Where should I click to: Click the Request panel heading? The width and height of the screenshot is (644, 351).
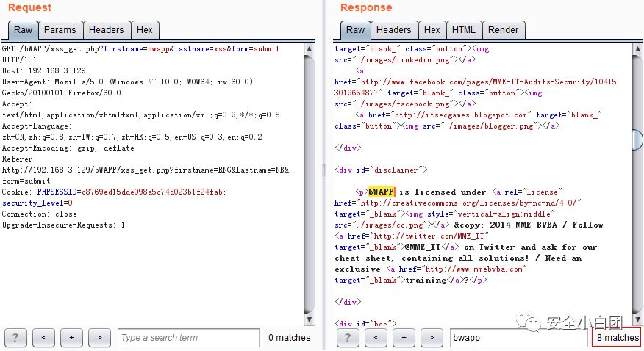[x=29, y=7]
